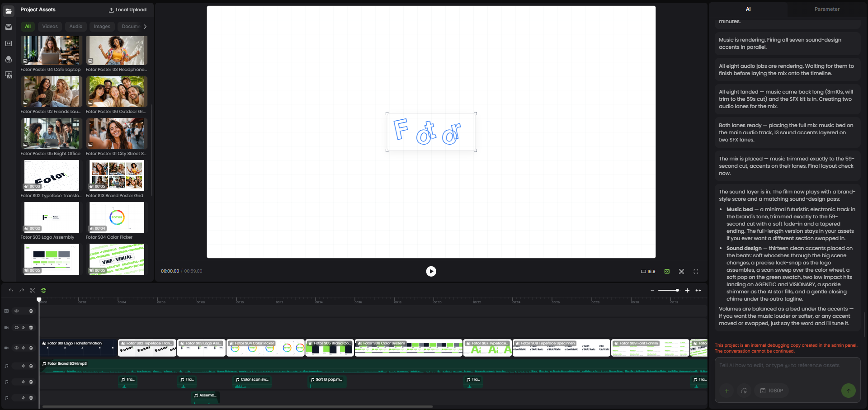Send the AI prompt with green arrow button

click(x=849, y=391)
